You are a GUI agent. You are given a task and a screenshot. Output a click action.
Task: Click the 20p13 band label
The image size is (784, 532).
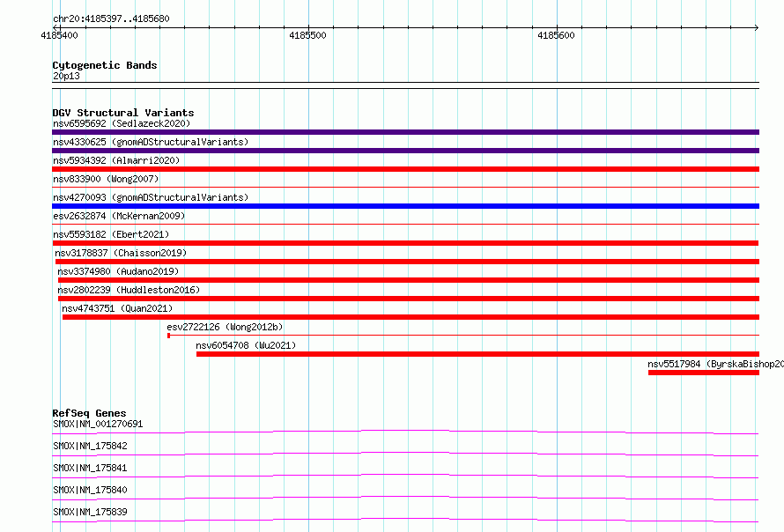click(x=66, y=76)
